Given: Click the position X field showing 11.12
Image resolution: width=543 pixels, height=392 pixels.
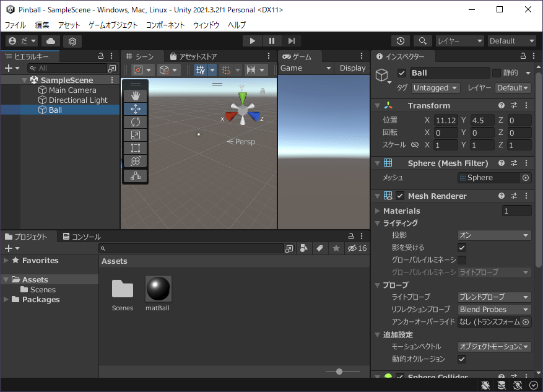Looking at the screenshot, I should pos(446,121).
